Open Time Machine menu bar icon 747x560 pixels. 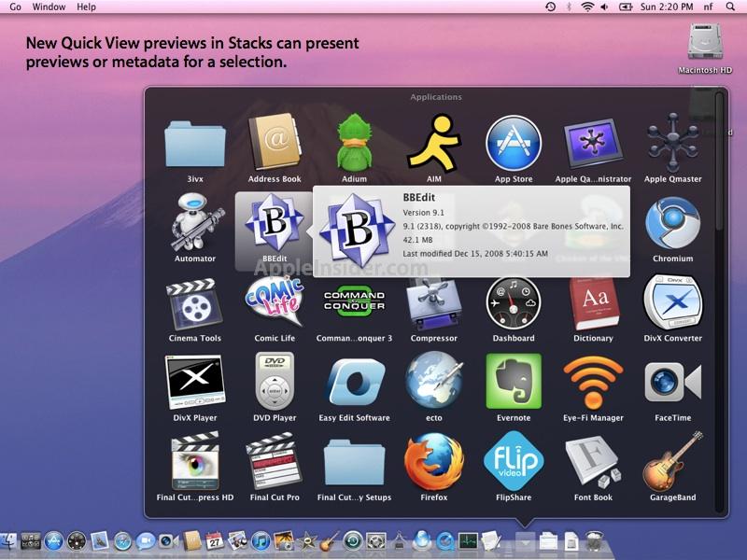pyautogui.click(x=550, y=7)
